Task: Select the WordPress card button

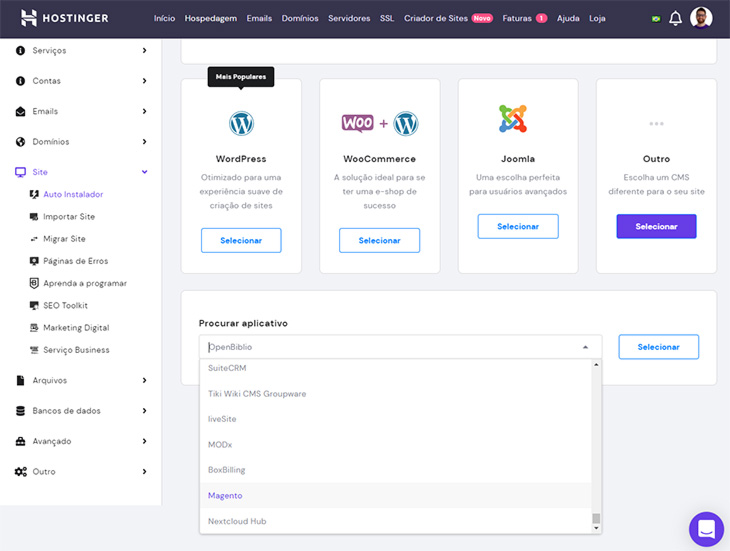Action: click(241, 241)
